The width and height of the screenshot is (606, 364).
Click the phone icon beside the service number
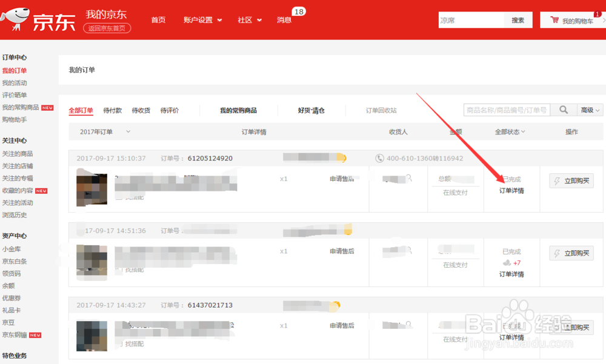379,158
